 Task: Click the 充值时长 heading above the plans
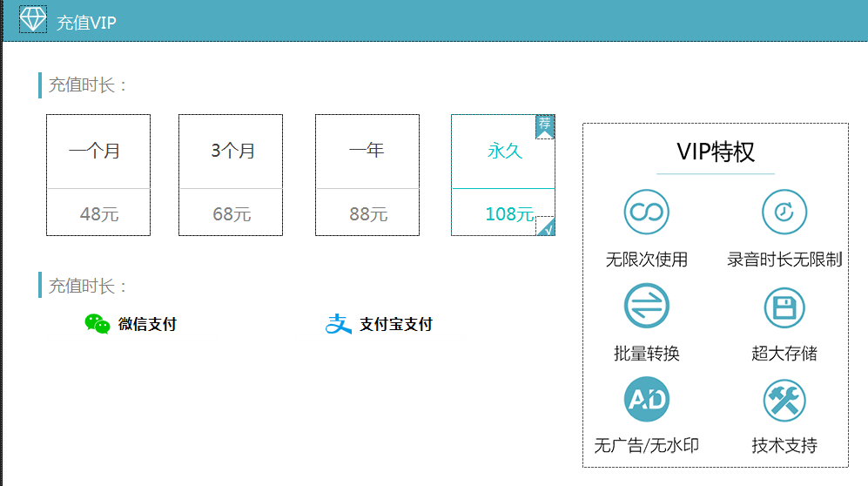point(87,85)
